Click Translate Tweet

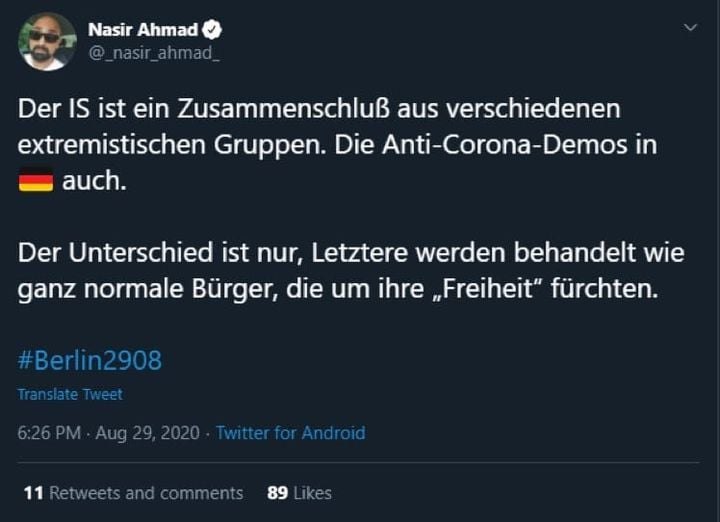(x=70, y=394)
